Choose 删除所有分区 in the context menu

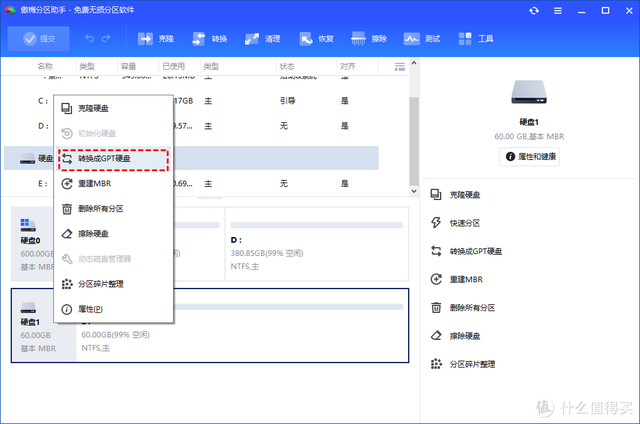[x=113, y=209]
